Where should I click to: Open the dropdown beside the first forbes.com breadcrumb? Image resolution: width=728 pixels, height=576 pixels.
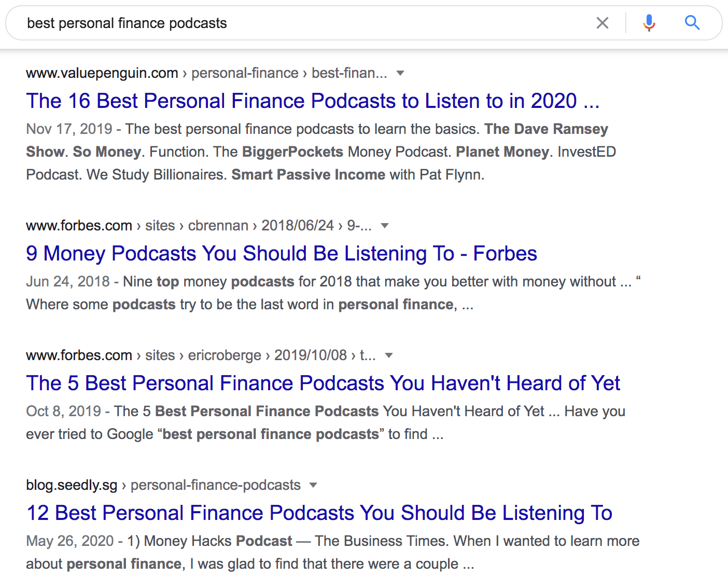pyautogui.click(x=384, y=226)
